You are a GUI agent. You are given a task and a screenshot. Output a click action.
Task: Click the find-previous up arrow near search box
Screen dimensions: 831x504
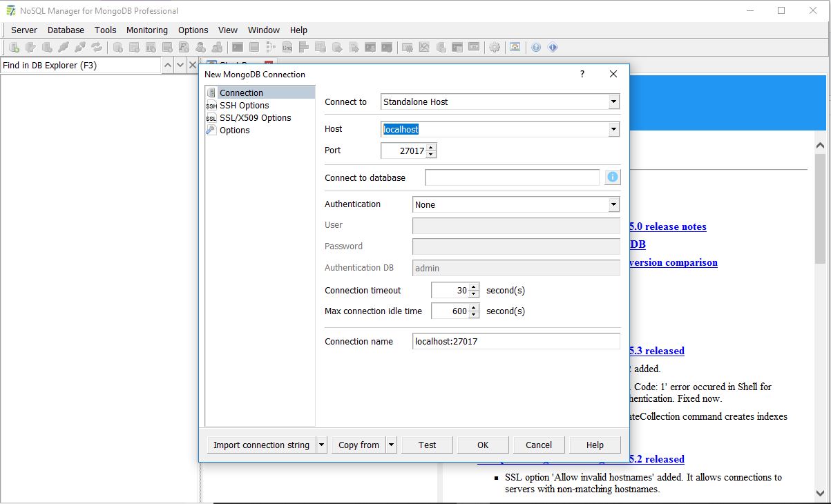(167, 64)
